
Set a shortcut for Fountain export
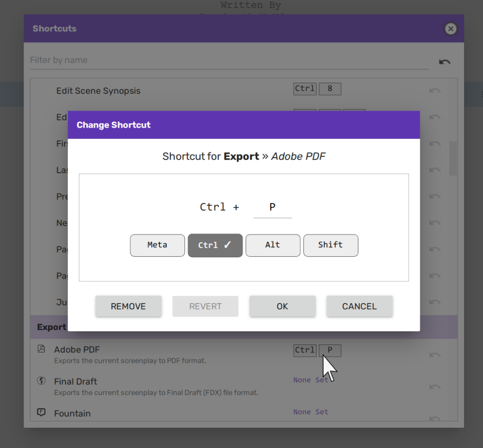point(310,412)
